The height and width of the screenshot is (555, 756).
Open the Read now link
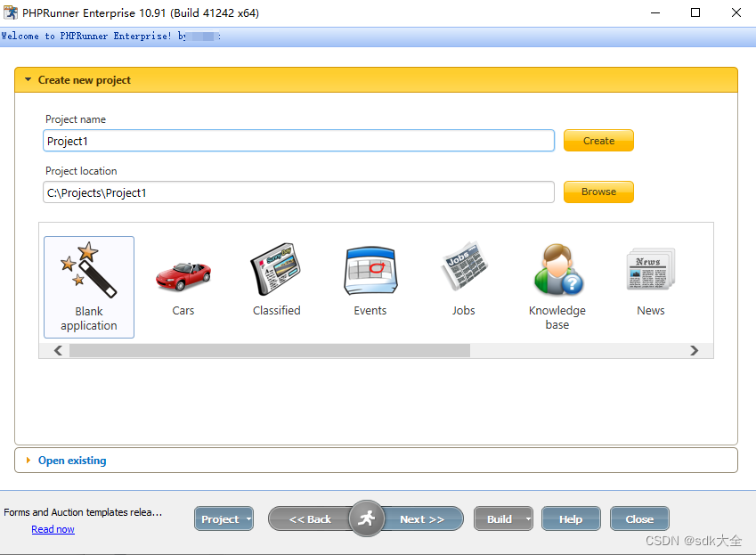pos(53,529)
